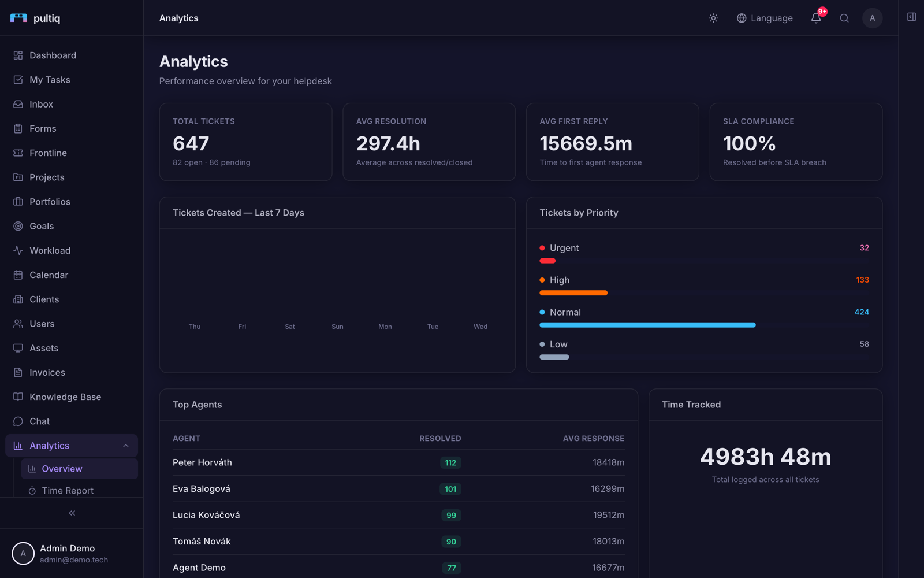Click the search magnifier icon

pos(844,18)
